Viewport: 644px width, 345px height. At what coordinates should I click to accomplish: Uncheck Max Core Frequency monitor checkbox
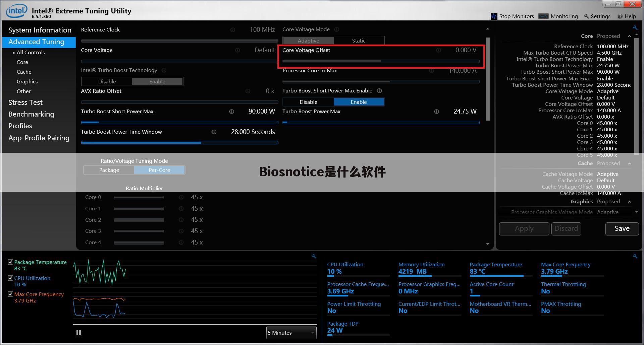click(x=10, y=294)
